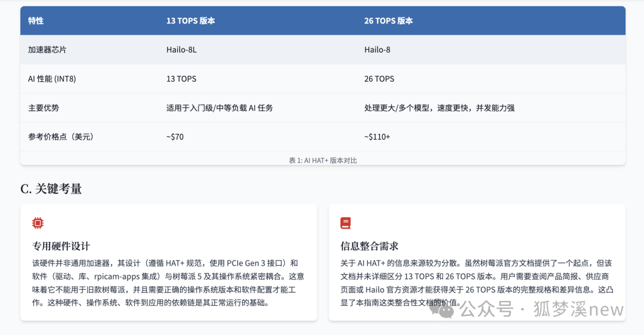Click the 主要优势 row label
The height and width of the screenshot is (335, 644).
pos(44,108)
